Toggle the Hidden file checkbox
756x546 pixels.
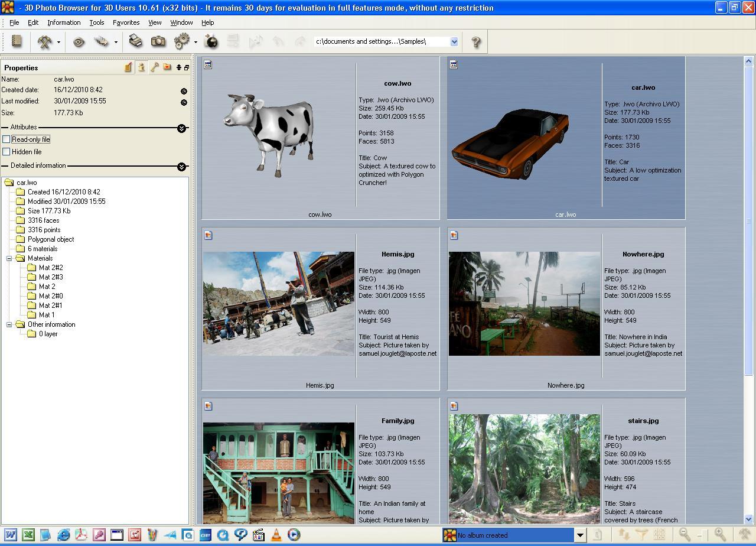[6, 152]
